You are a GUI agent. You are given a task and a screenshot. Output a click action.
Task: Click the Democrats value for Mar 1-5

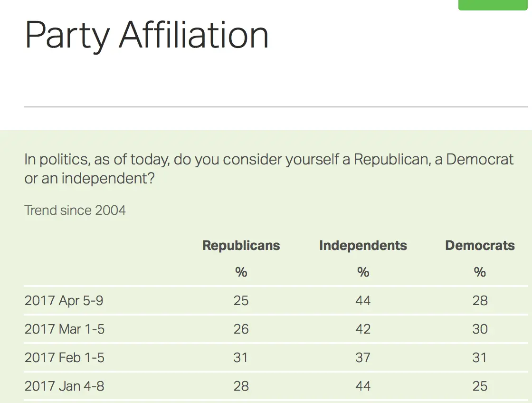tap(480, 329)
